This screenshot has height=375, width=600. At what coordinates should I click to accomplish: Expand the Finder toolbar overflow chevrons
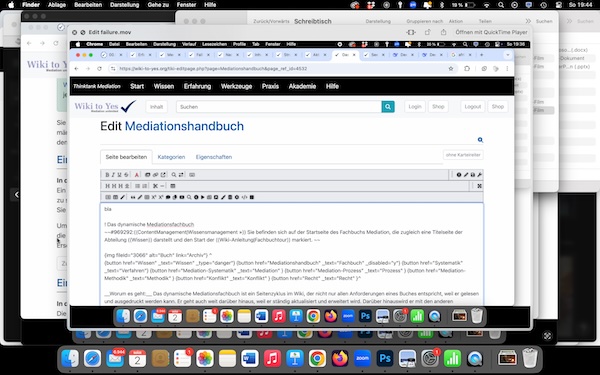[x=528, y=21]
